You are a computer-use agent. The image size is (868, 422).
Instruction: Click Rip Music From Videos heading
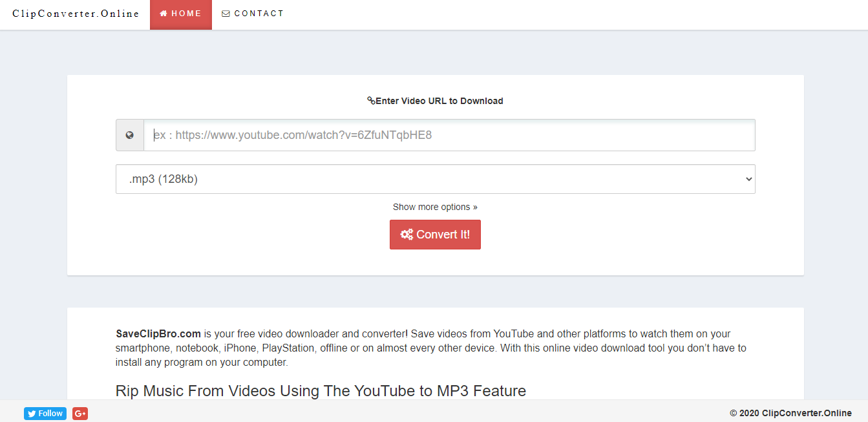(321, 391)
